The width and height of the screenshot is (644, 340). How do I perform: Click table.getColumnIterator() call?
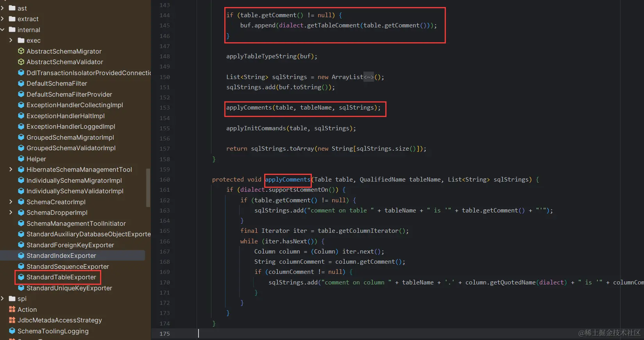tap(361, 231)
